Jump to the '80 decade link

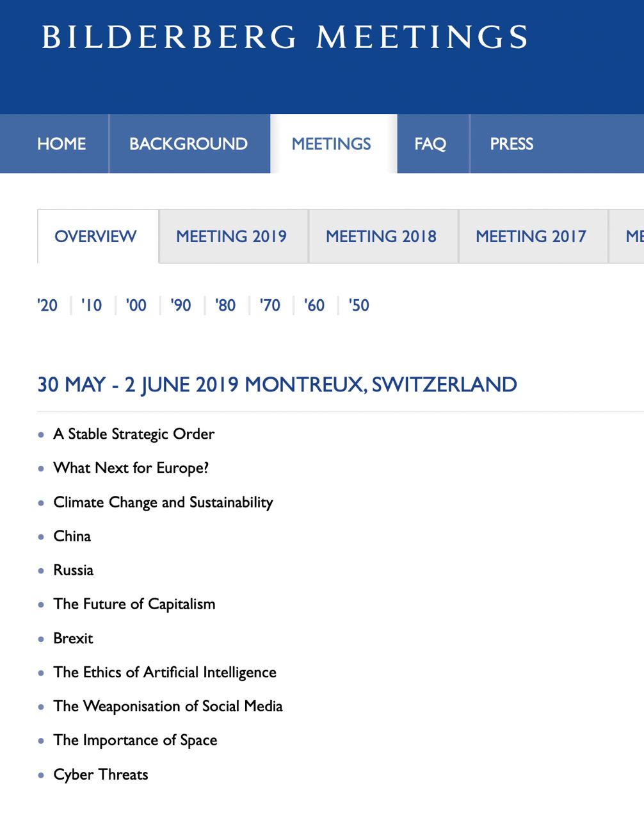225,305
